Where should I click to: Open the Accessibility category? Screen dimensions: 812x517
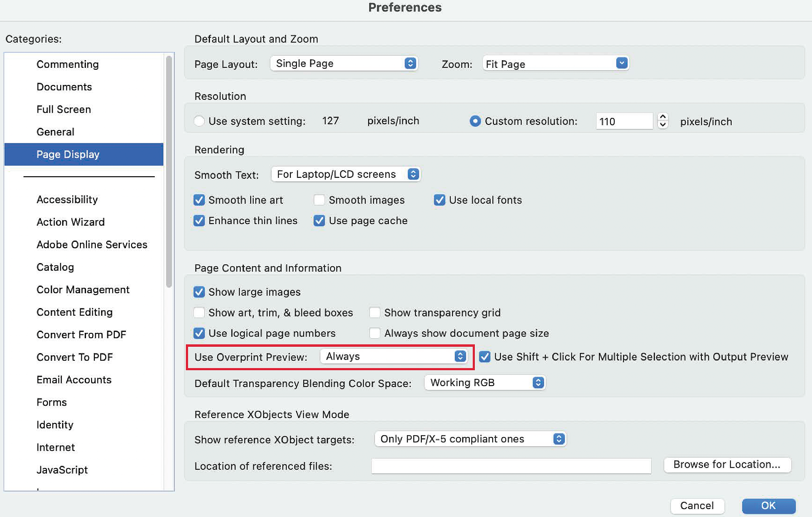pyautogui.click(x=84, y=199)
